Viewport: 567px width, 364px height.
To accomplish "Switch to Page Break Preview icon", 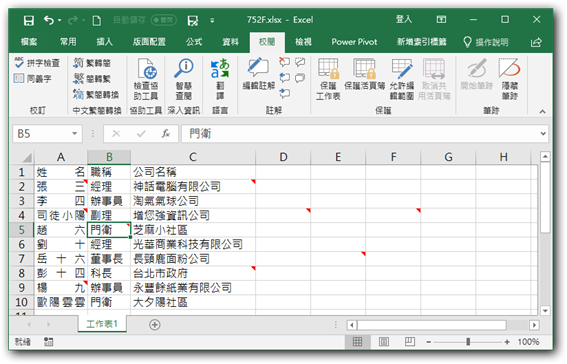I will 410,342.
